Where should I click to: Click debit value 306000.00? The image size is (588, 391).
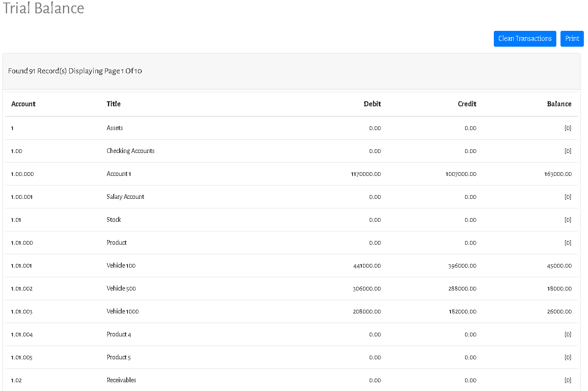tap(367, 288)
